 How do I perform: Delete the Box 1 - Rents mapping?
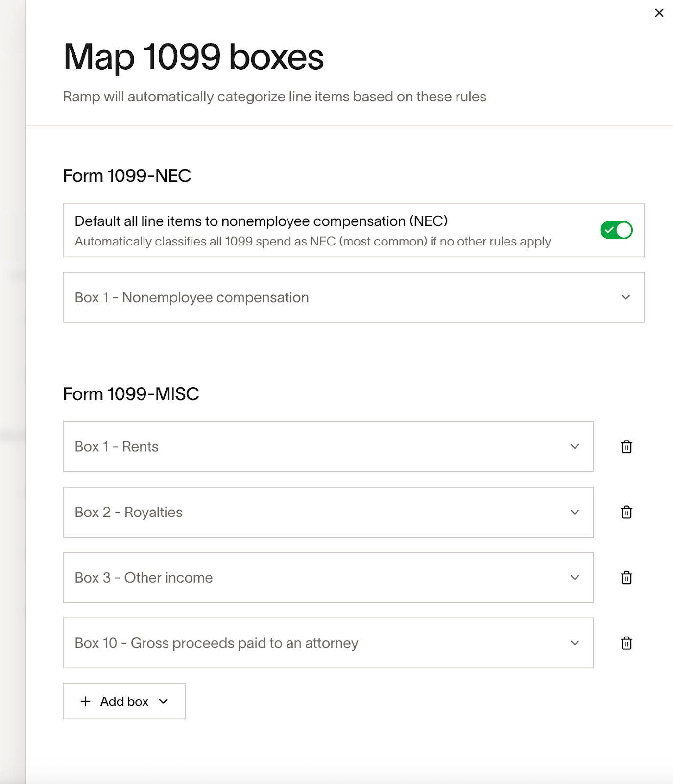coord(626,446)
